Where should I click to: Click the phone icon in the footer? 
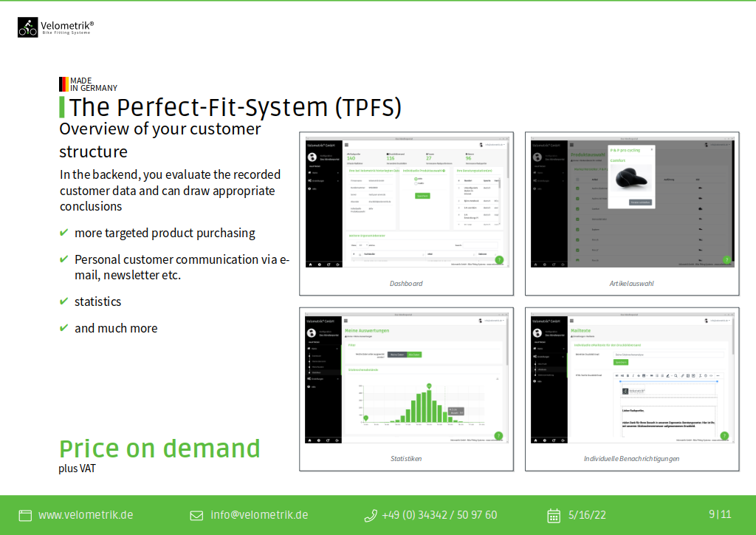[x=371, y=515]
